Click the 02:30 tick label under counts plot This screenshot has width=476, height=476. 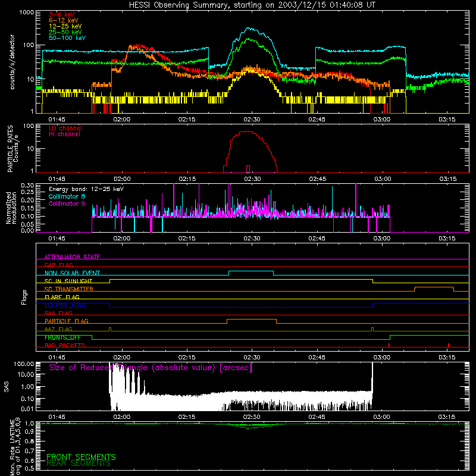(x=252, y=120)
